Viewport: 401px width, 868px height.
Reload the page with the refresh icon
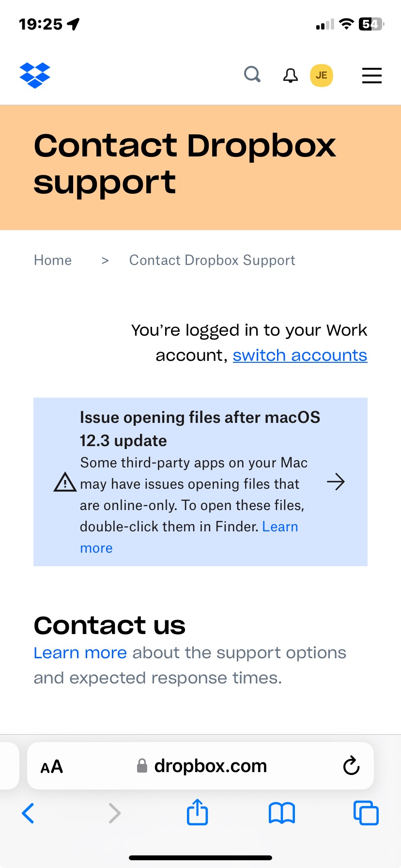[x=351, y=766]
